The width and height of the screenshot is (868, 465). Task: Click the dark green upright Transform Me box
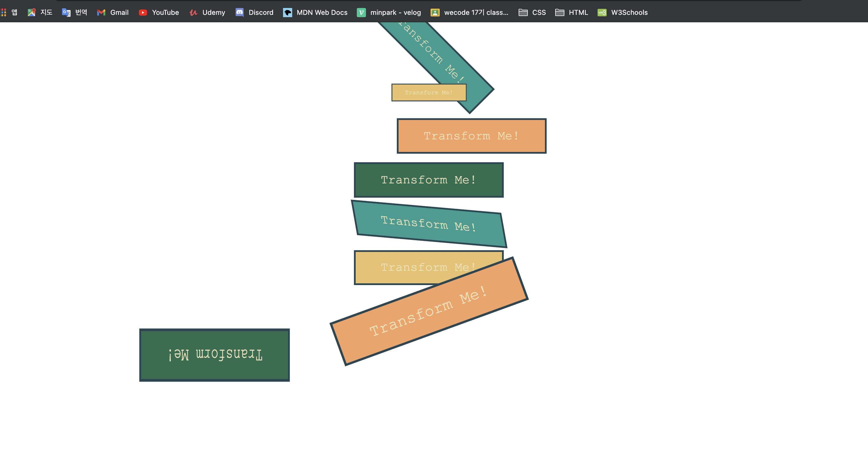[428, 180]
